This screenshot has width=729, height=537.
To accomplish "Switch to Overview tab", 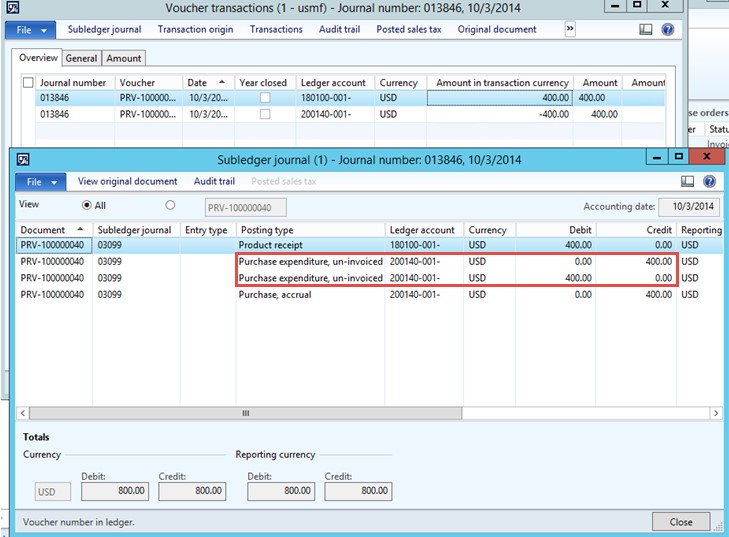I will [x=38, y=58].
